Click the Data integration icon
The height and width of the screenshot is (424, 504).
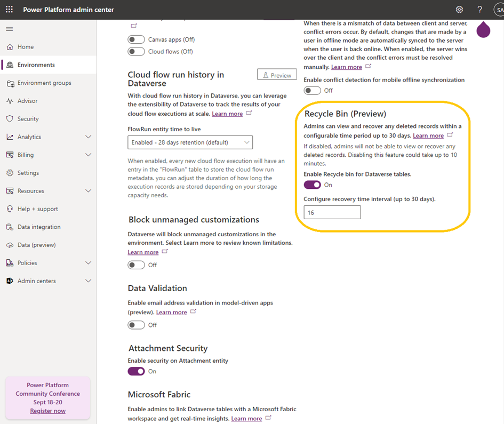10,227
